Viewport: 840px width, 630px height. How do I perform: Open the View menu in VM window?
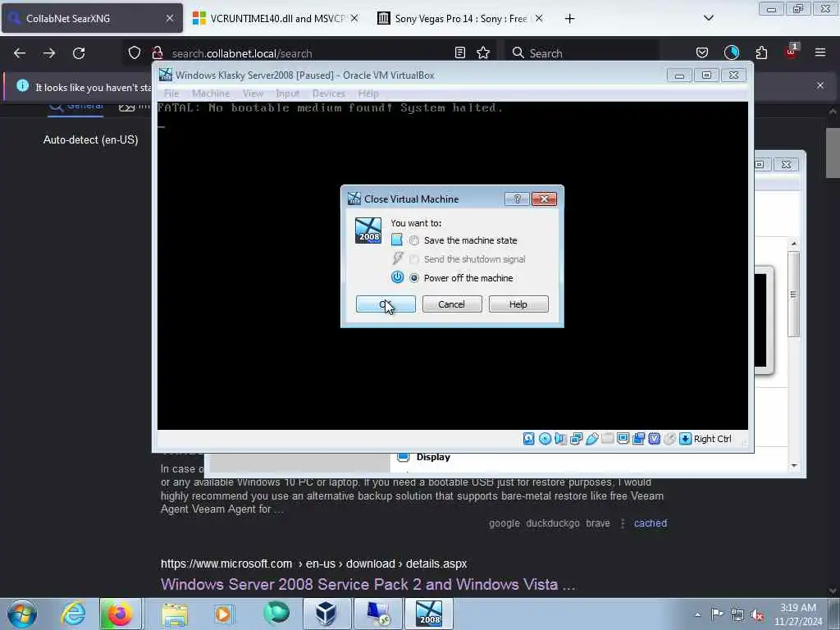pos(253,94)
